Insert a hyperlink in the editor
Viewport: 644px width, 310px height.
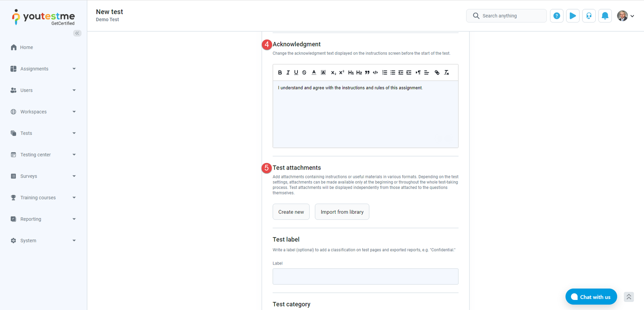point(437,72)
